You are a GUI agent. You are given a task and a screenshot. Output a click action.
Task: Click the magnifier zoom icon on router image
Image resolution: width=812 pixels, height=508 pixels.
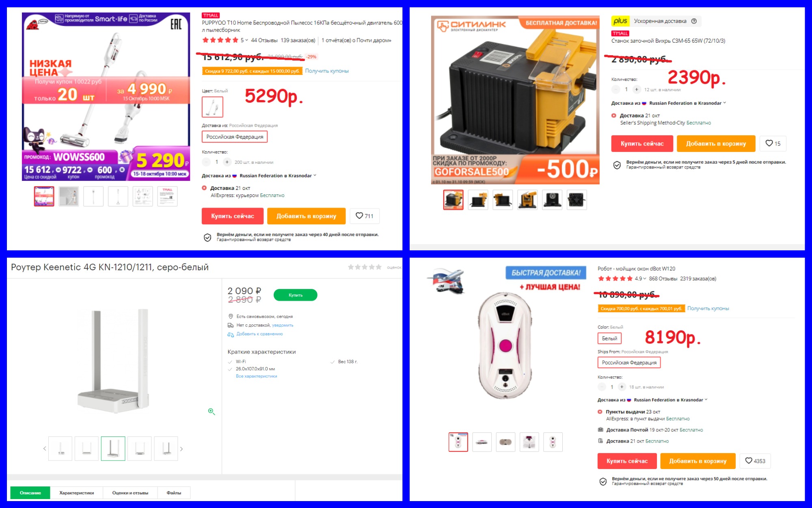point(211,411)
